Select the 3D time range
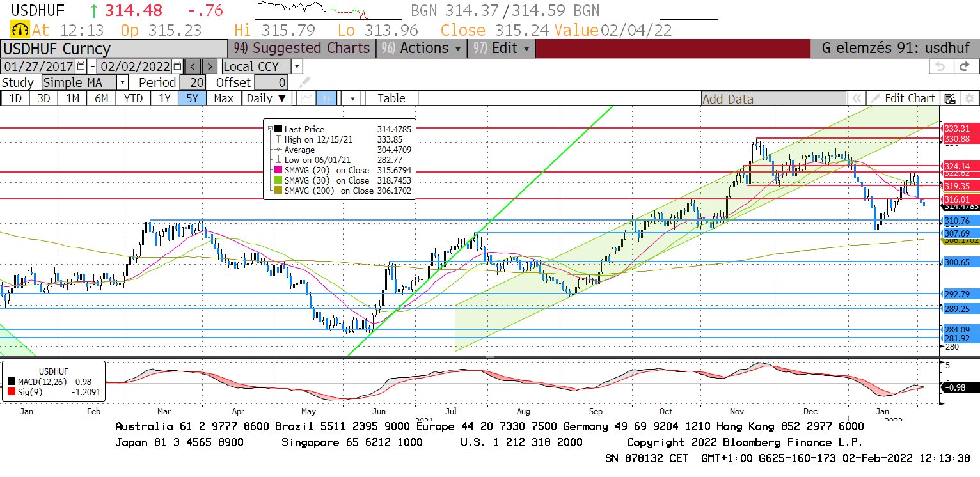 (43, 98)
